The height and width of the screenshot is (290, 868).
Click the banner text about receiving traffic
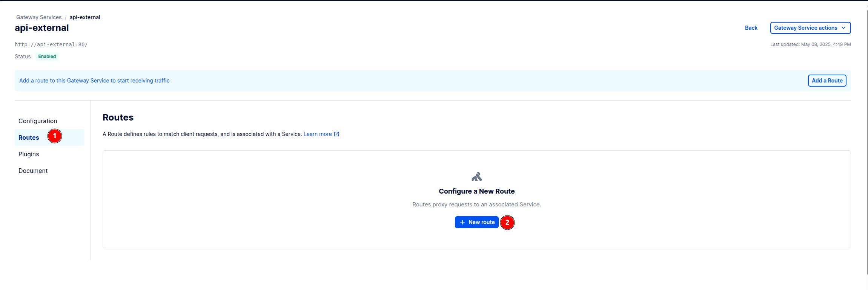coord(94,81)
